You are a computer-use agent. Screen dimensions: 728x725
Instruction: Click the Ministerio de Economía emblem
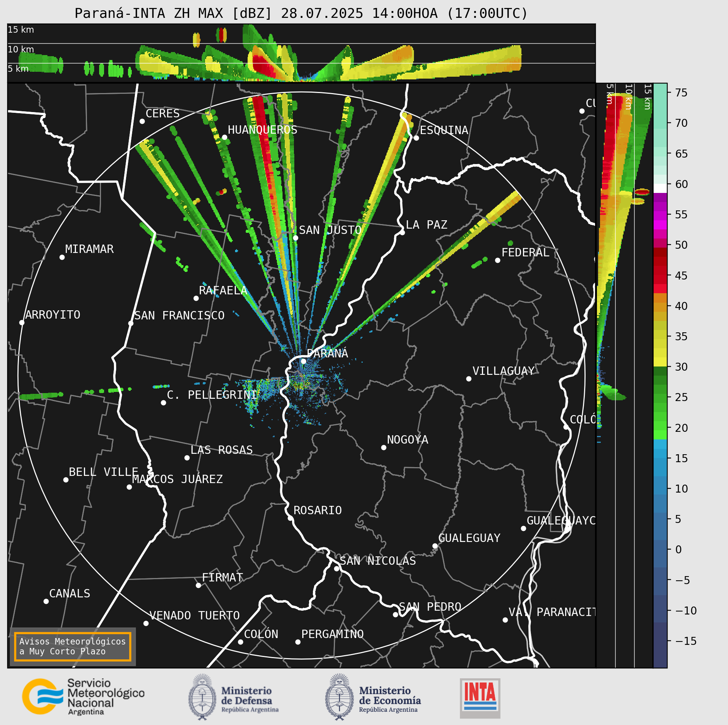click(339, 697)
